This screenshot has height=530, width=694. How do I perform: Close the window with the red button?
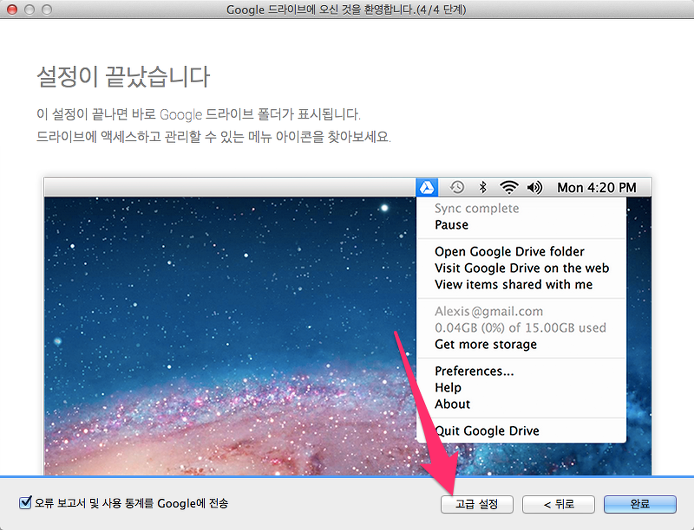coord(12,9)
